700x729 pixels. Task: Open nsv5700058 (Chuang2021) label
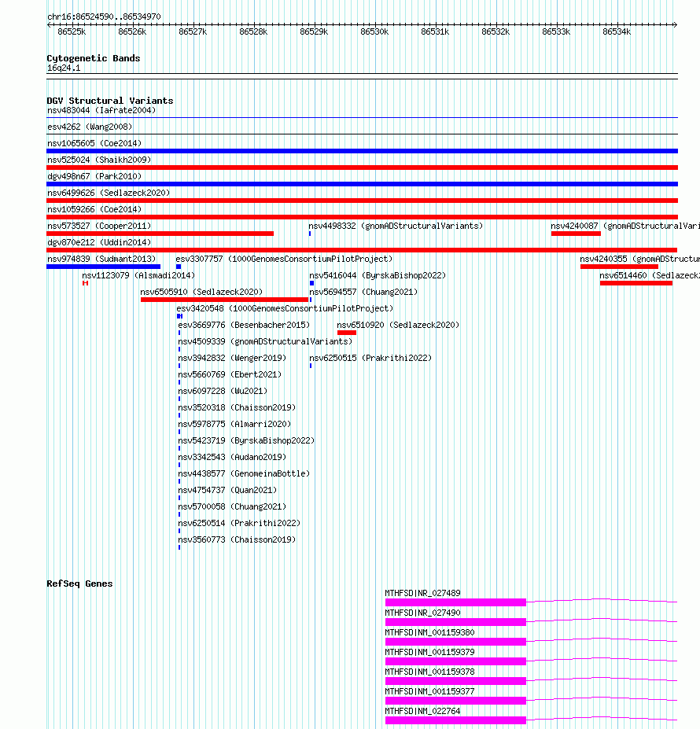click(x=232, y=506)
